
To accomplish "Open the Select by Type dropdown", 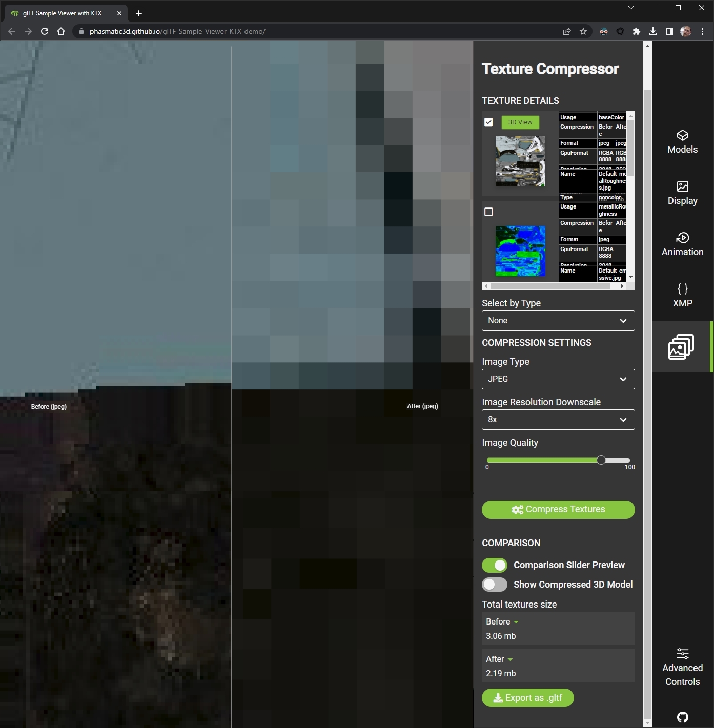I will click(558, 321).
